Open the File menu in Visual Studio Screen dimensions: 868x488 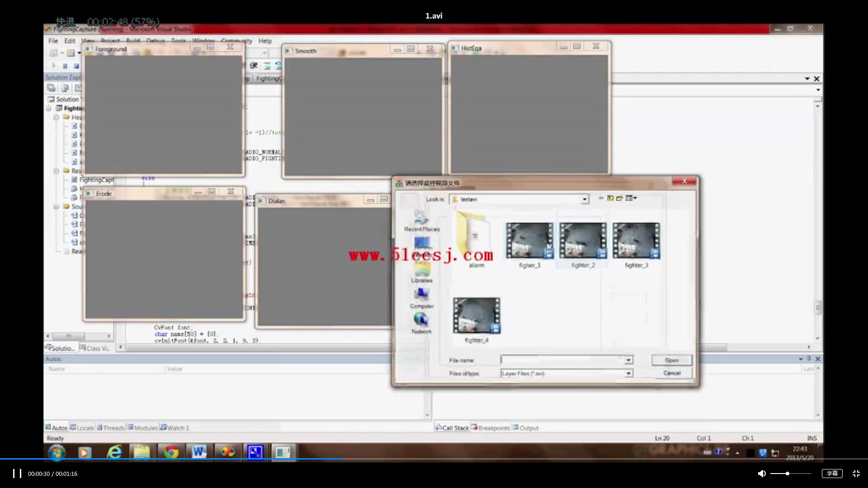coord(53,41)
